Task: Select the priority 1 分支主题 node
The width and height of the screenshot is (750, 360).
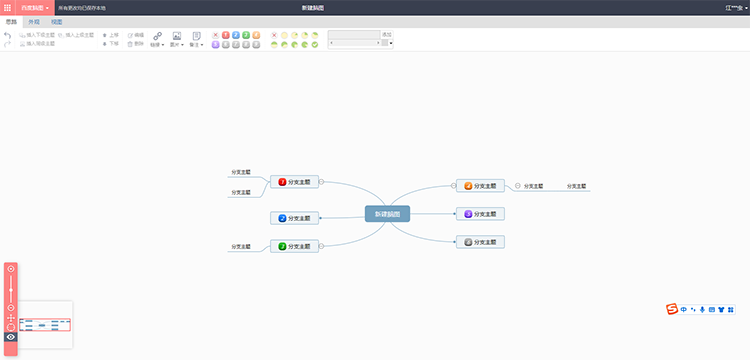Action: (x=294, y=182)
